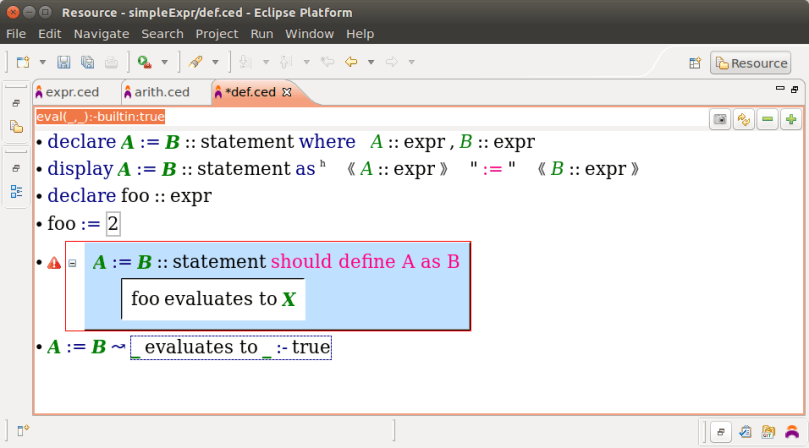Image resolution: width=809 pixels, height=448 pixels.
Task: Click the red warning error marker
Action: pyautogui.click(x=54, y=263)
